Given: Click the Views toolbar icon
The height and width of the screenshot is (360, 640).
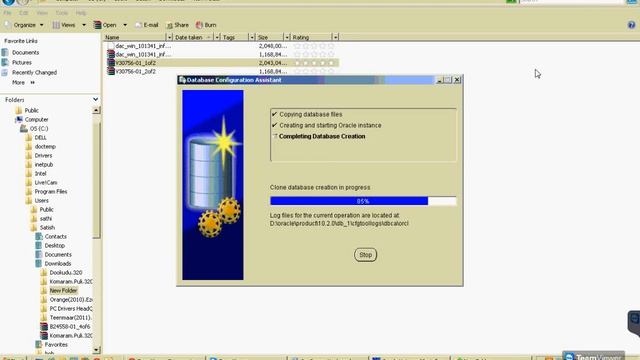Looking at the screenshot, I should pos(56,25).
